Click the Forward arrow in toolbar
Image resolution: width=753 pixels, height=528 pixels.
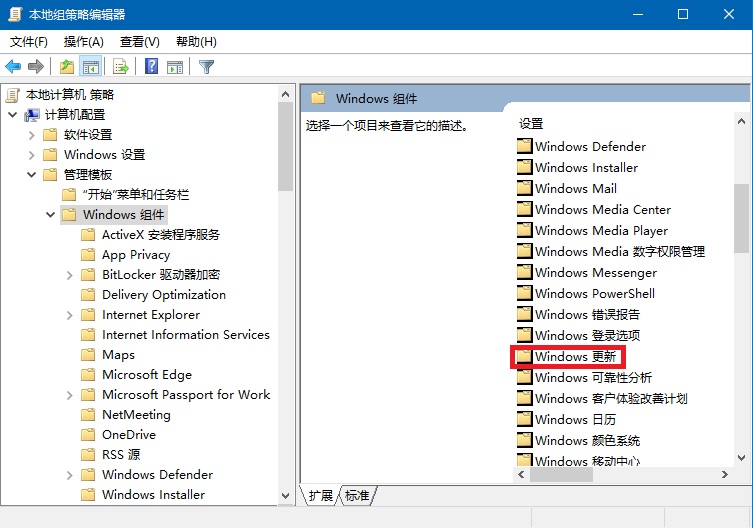[x=36, y=67]
